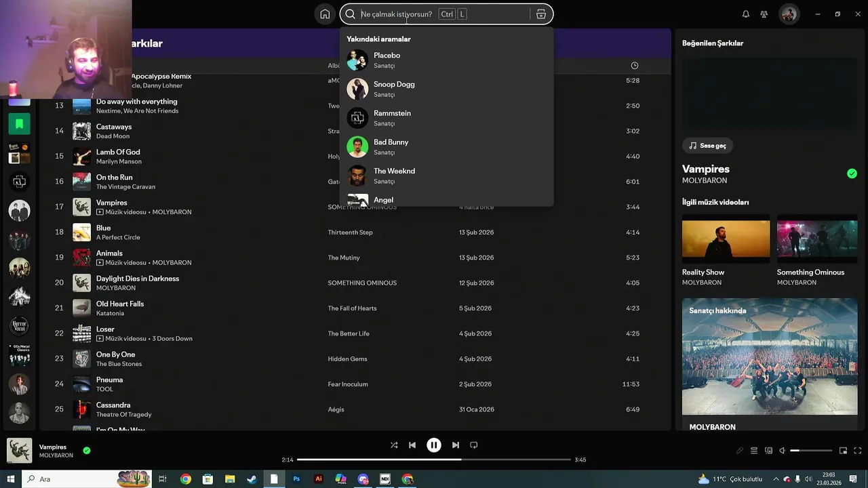Open Fear Inoculum album link
The image size is (868, 488).
tap(347, 384)
